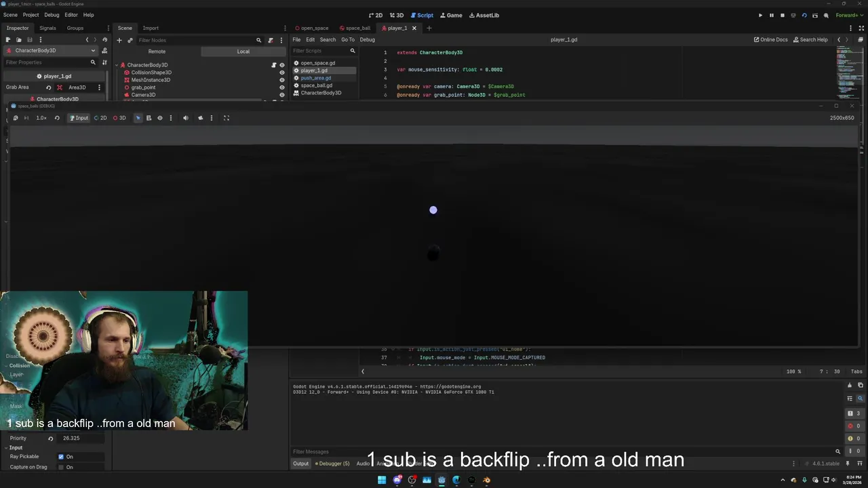Collapse the CharacterBody3D root node
This screenshot has width=868, height=488.
pos(117,65)
